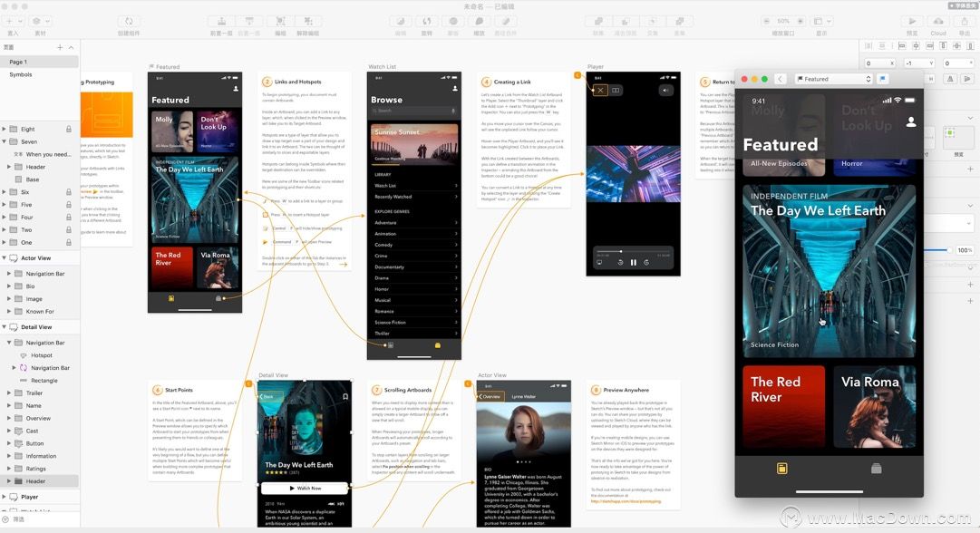Apply Subtract boolean operation icon
Screen dimensions: 980x533
625,21
